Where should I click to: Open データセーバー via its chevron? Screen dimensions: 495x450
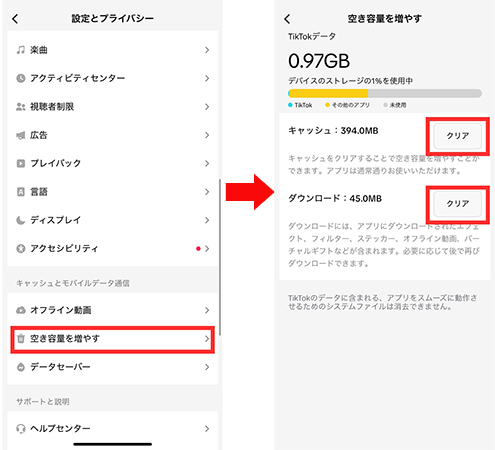207,367
